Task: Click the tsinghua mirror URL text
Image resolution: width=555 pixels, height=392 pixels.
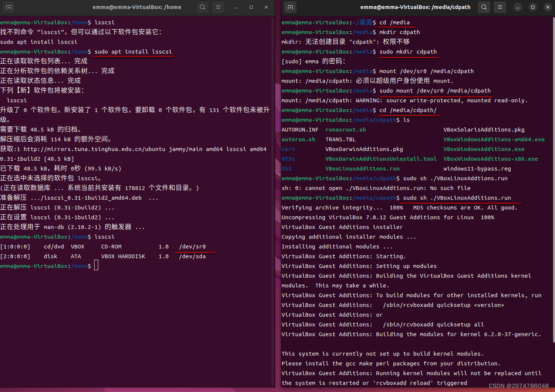Action: pos(94,149)
